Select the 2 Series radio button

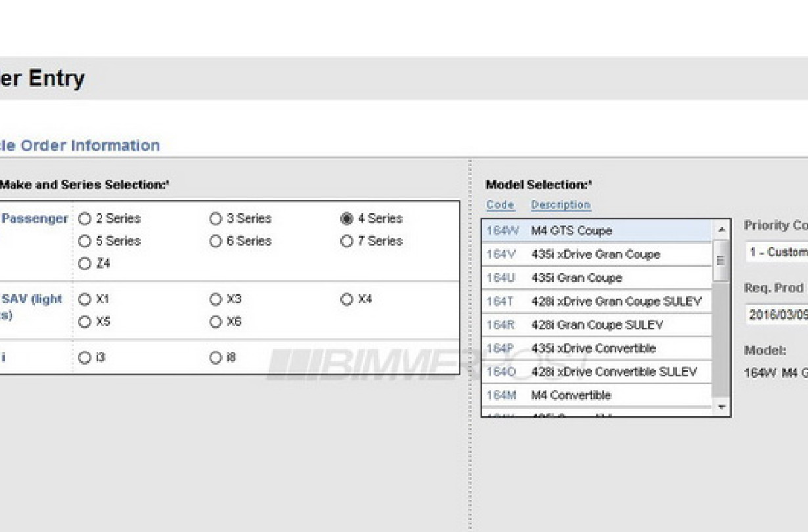pyautogui.click(x=84, y=219)
